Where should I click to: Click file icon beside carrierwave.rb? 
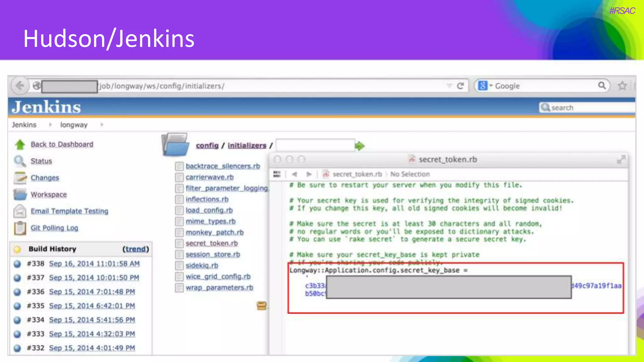point(179,178)
